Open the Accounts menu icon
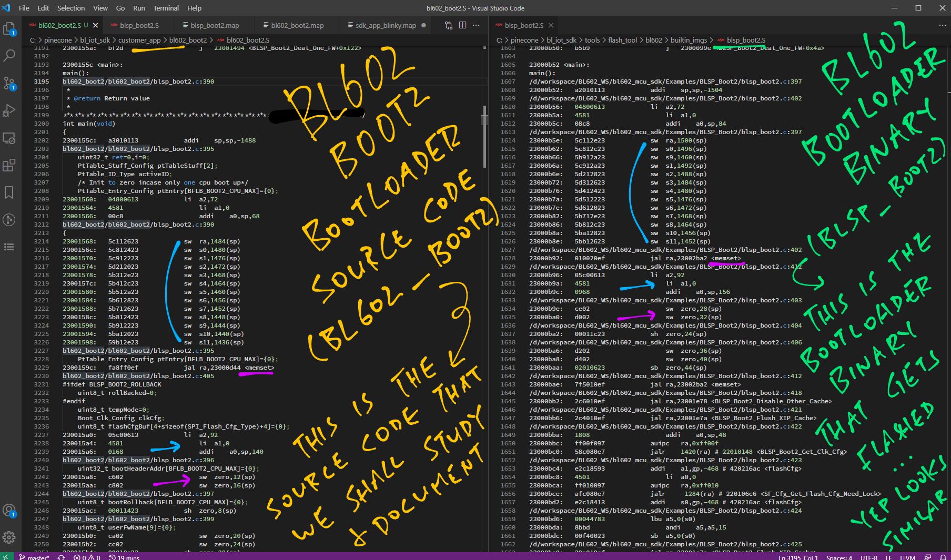This screenshot has height=560, width=951. tap(9, 510)
